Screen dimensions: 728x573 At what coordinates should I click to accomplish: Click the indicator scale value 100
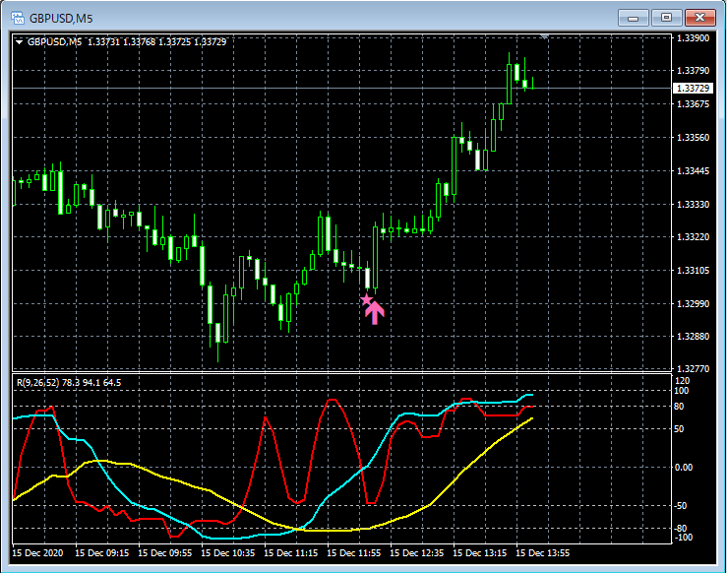682,391
